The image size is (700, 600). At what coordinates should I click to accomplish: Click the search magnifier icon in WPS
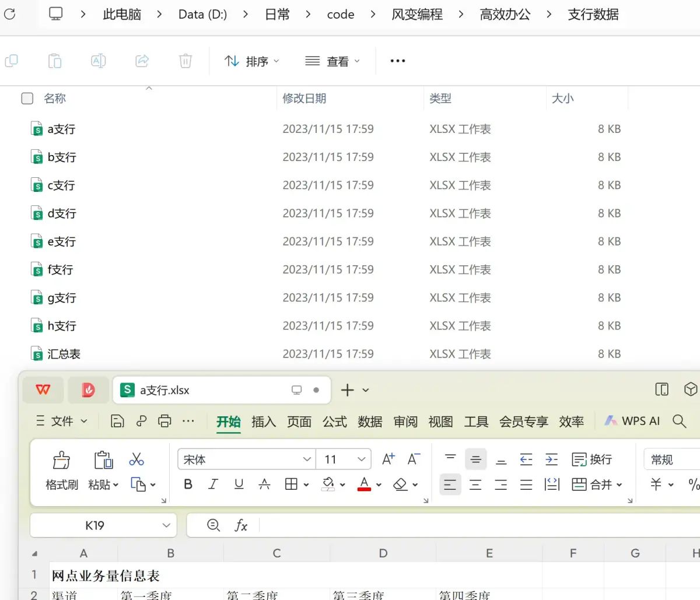click(x=678, y=420)
